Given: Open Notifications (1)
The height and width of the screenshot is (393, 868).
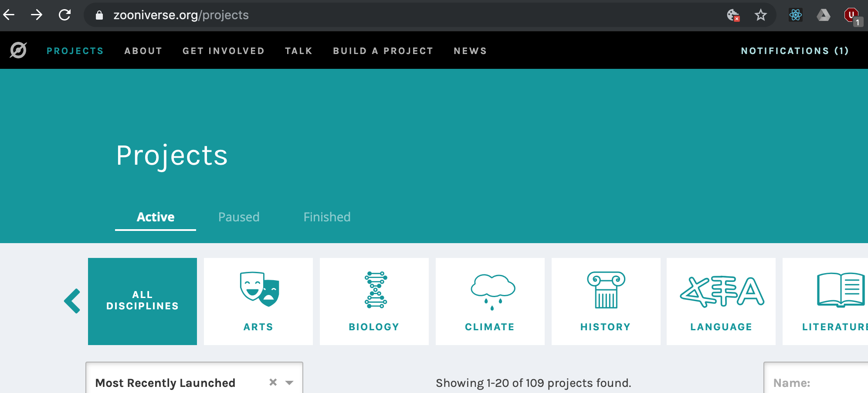Looking at the screenshot, I should pyautogui.click(x=795, y=51).
